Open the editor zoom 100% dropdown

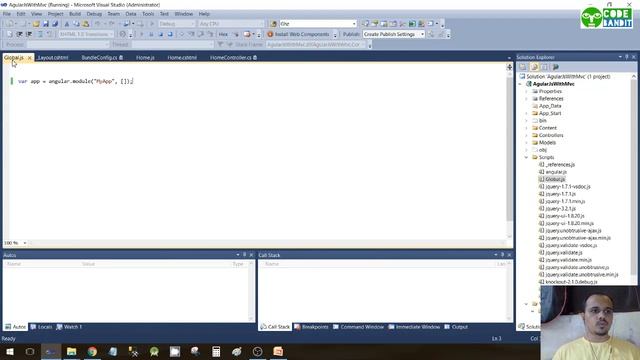click(15, 243)
